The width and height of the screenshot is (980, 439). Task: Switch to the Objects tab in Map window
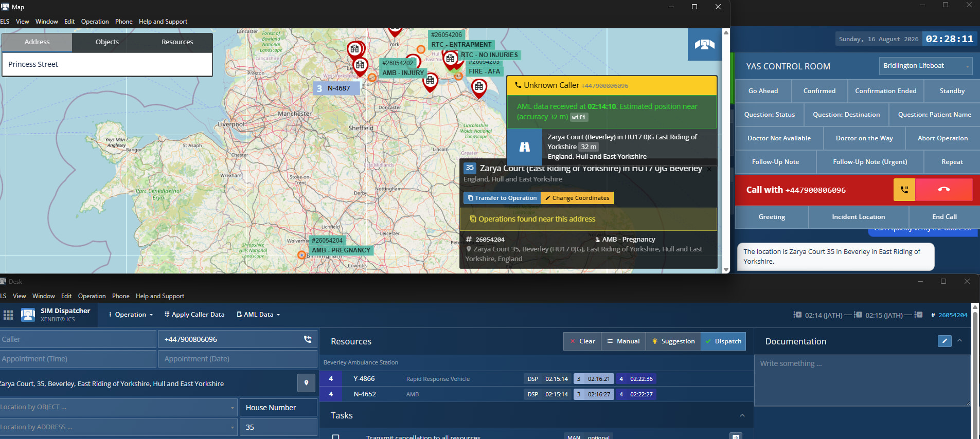click(x=107, y=42)
